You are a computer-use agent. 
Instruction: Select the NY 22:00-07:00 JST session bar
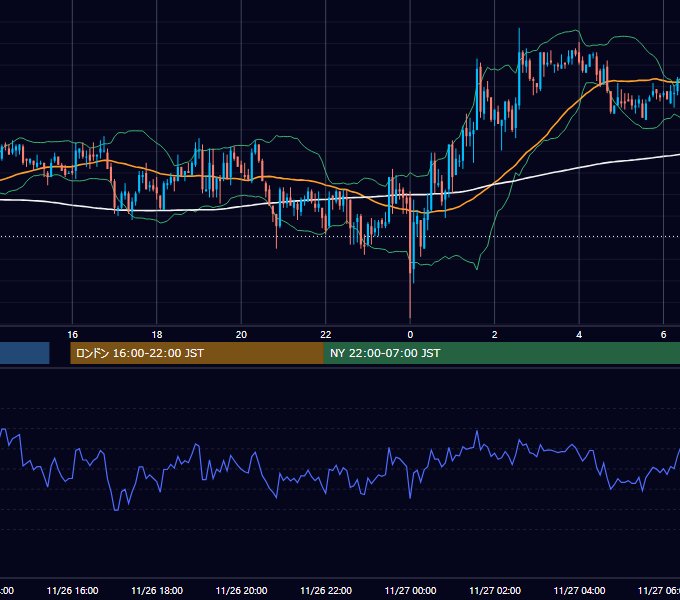[x=502, y=353]
